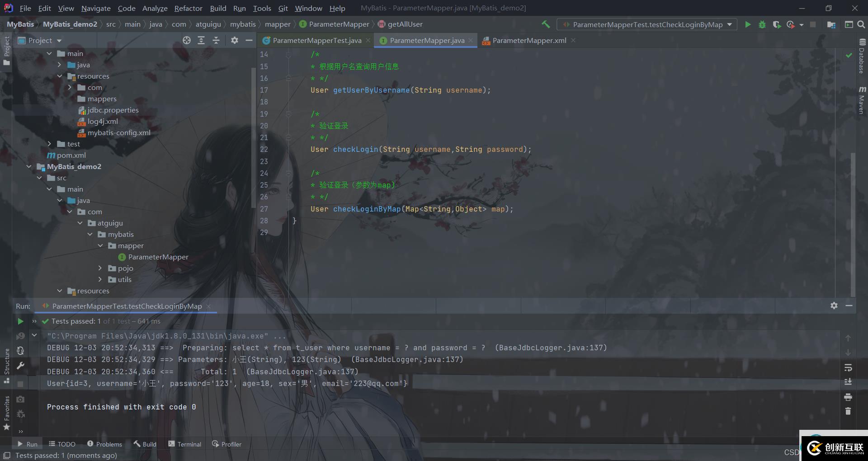Expand the test folder node
The image size is (868, 461).
pyautogui.click(x=49, y=144)
